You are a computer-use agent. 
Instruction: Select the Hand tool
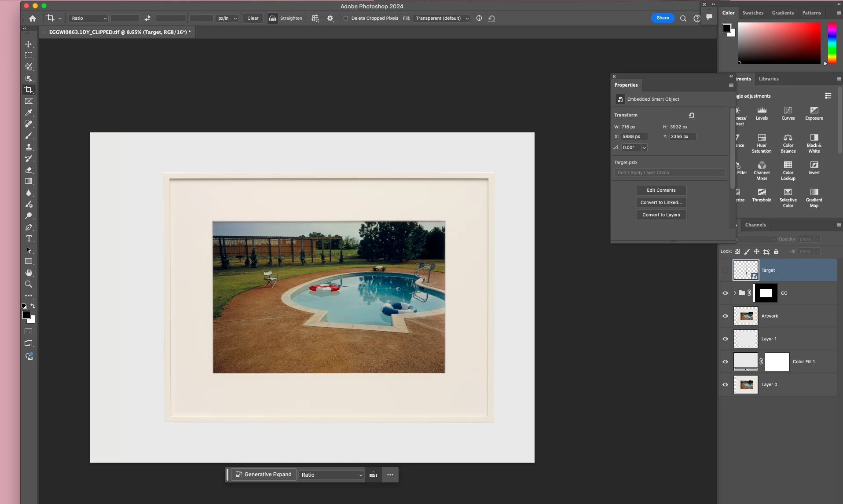tap(29, 273)
